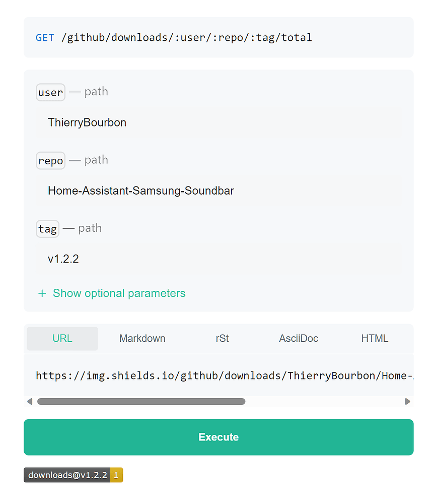Screen dimensions: 435x504
Task: Click the generated img.shields.io URL text
Action: (222, 375)
